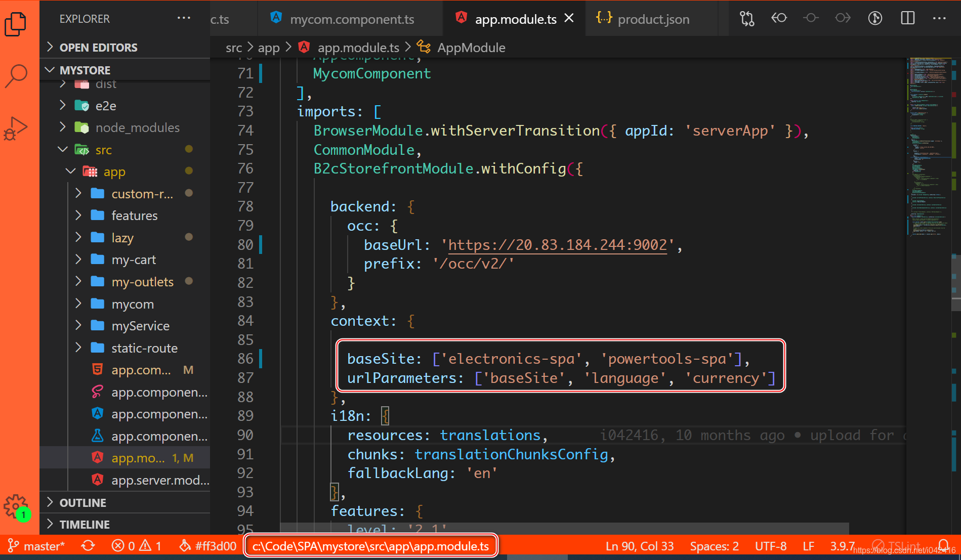Screen dimensions: 961x560
Task: Go to next change arrow icon
Action: [x=843, y=18]
